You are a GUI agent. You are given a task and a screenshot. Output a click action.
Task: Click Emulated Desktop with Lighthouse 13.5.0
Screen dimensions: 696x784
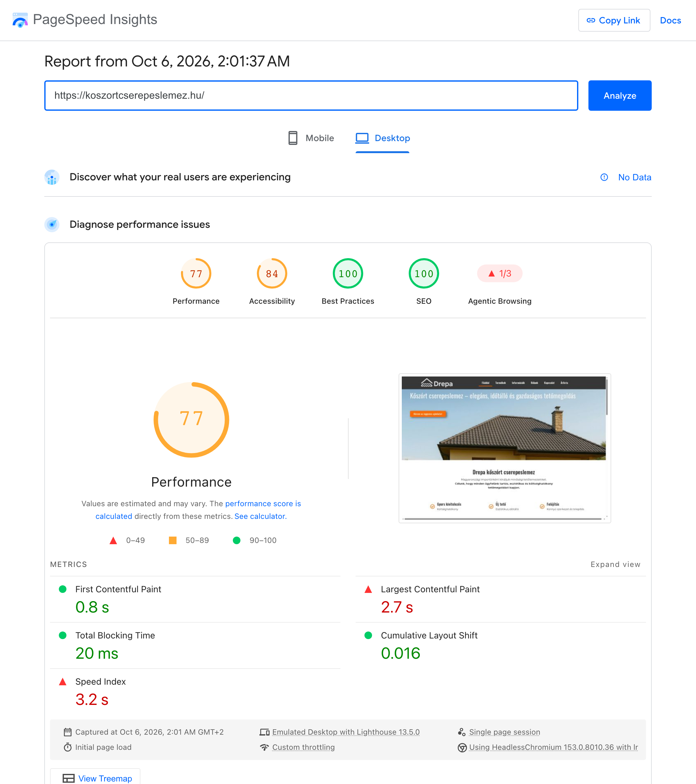[346, 732]
